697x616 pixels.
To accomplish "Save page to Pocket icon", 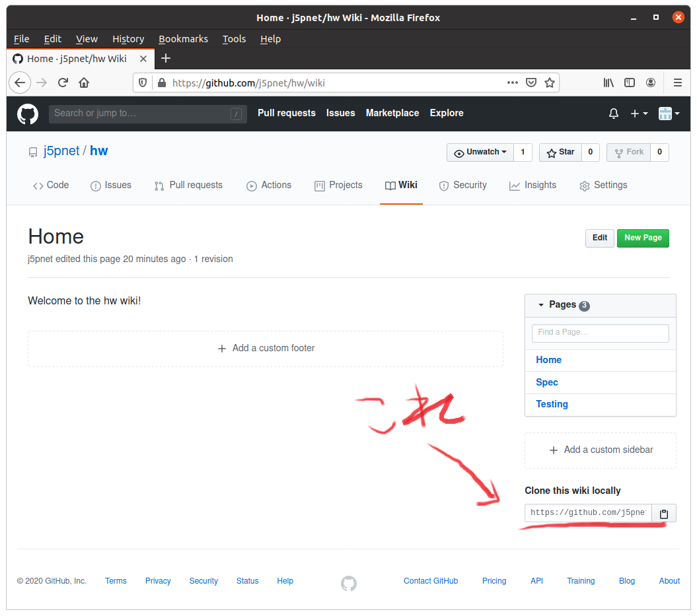I will [x=531, y=83].
